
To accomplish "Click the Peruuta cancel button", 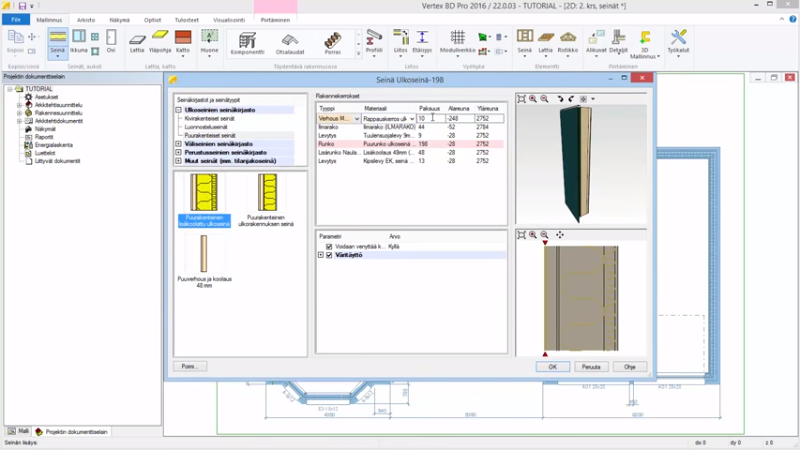I will point(590,367).
